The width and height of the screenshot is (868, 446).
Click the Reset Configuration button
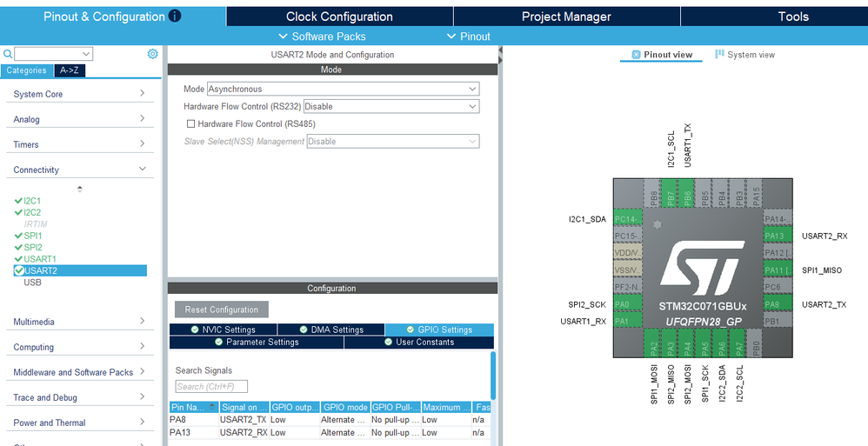click(x=222, y=310)
